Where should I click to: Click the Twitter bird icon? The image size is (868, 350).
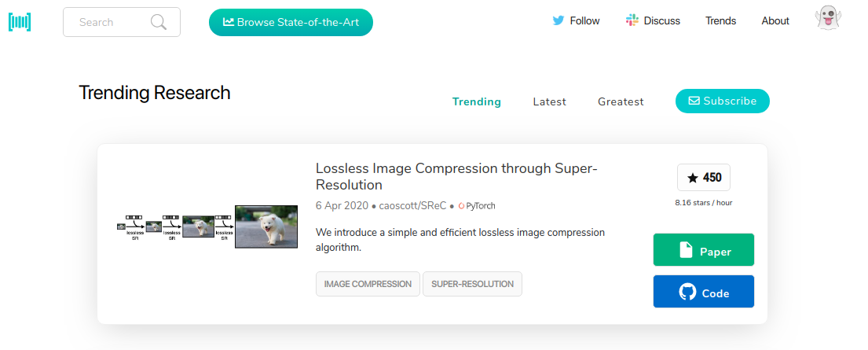558,21
